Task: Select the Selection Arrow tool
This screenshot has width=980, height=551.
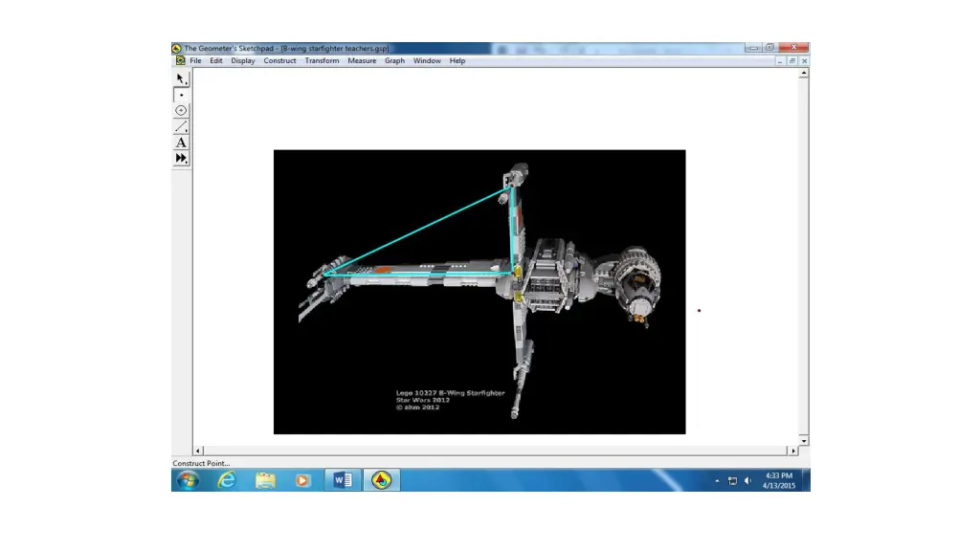Action: tap(181, 78)
